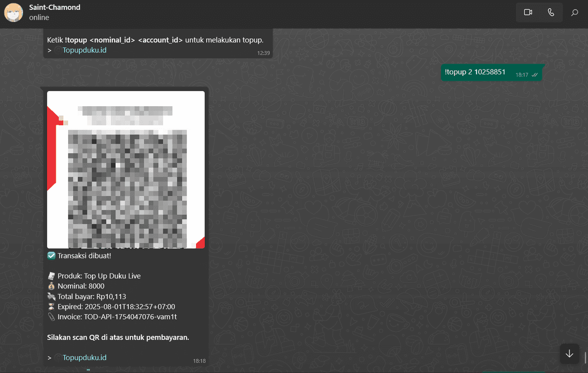Start a video call with Saint-Chamond
Screen dimensions: 588x373
click(528, 12)
